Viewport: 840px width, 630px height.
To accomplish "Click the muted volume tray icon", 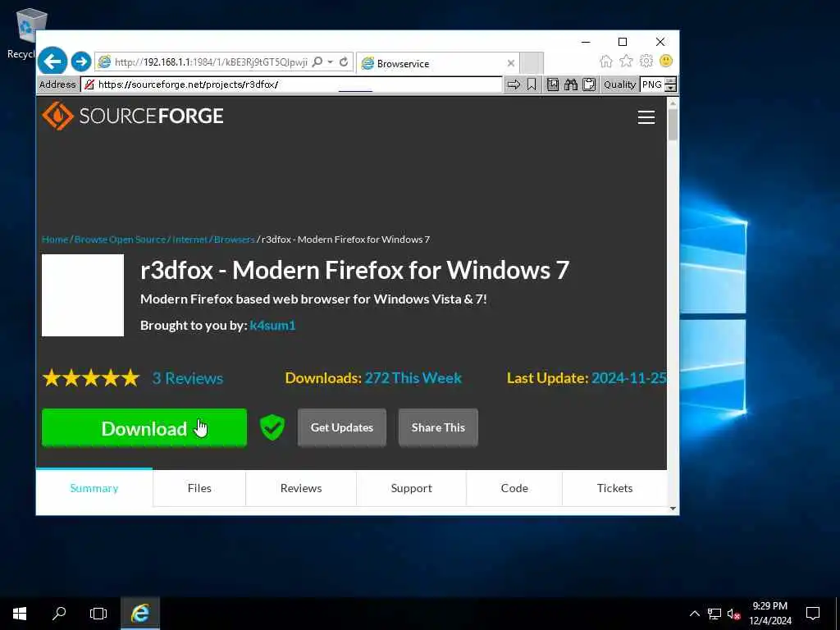I will (734, 614).
